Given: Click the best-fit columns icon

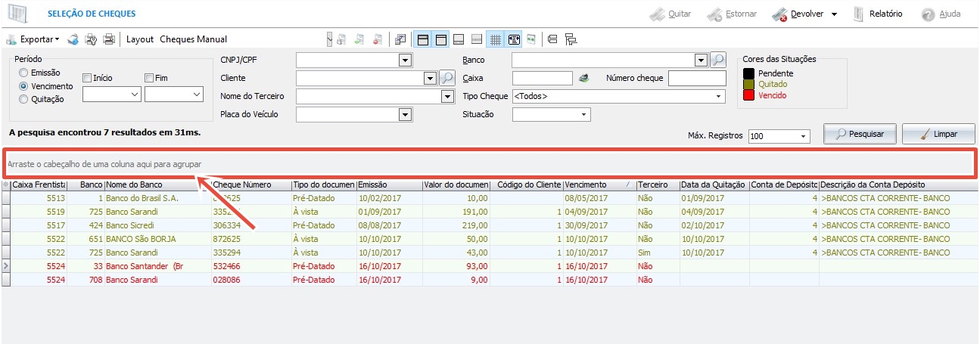Looking at the screenshot, I should point(531,39).
